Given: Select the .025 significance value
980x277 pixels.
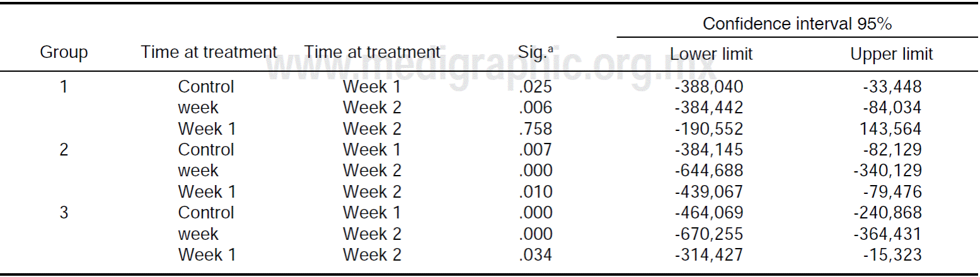Looking at the screenshot, I should (x=536, y=87).
